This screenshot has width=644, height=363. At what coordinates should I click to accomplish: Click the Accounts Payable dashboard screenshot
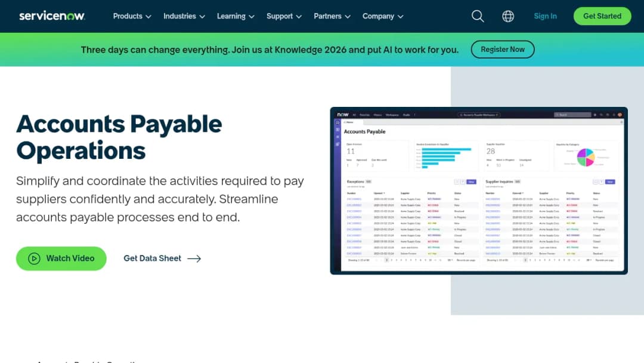[x=478, y=190]
